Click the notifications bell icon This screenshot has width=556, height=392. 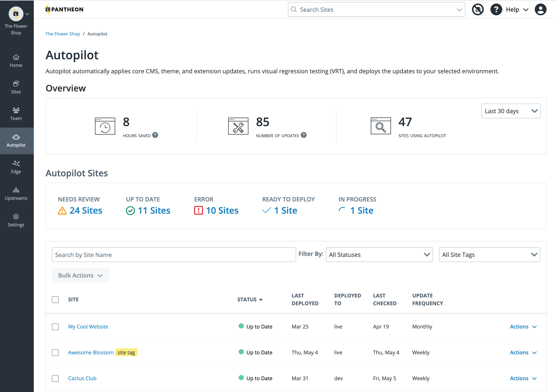coord(477,9)
